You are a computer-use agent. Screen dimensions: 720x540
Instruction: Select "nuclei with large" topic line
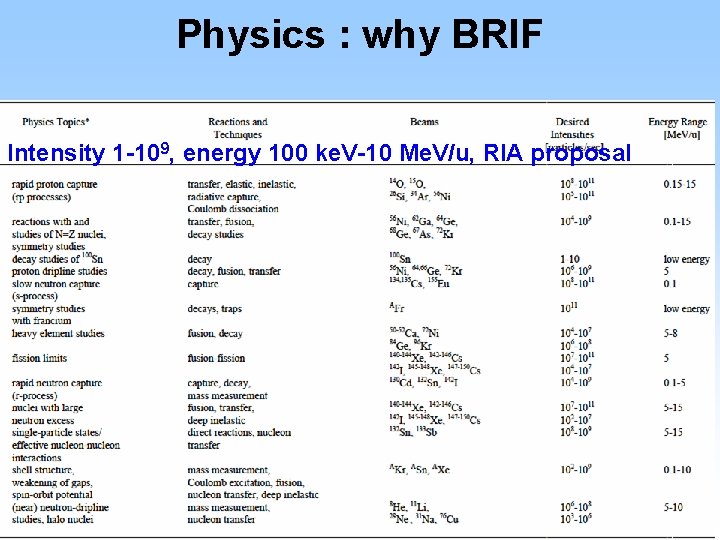(47, 408)
